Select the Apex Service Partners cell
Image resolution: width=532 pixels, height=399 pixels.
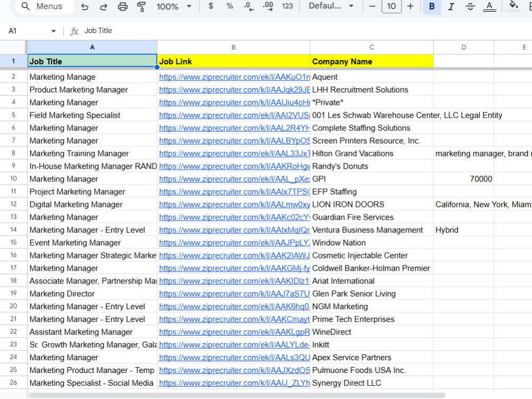[x=372, y=358]
